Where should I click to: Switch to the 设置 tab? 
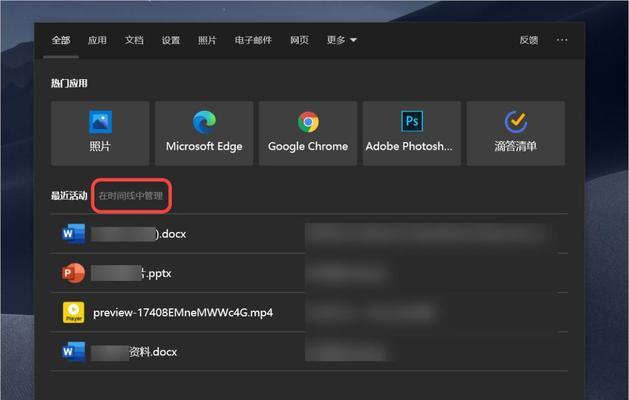click(170, 40)
